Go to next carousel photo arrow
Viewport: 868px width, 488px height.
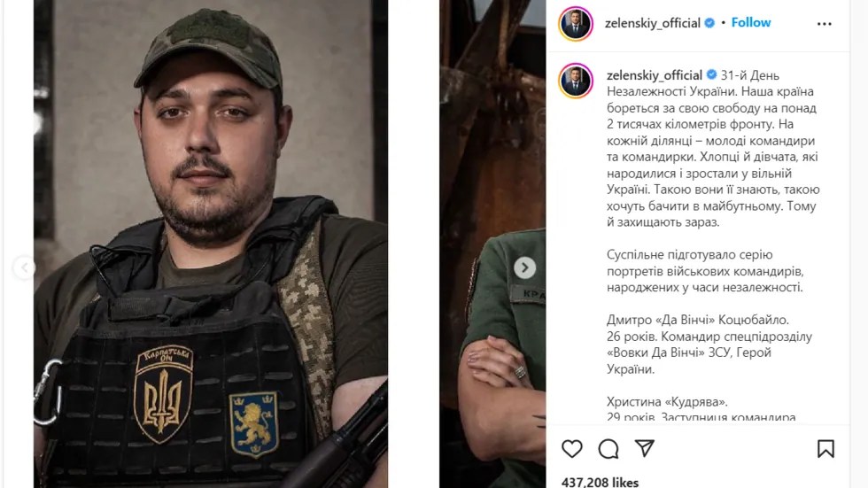[524, 267]
